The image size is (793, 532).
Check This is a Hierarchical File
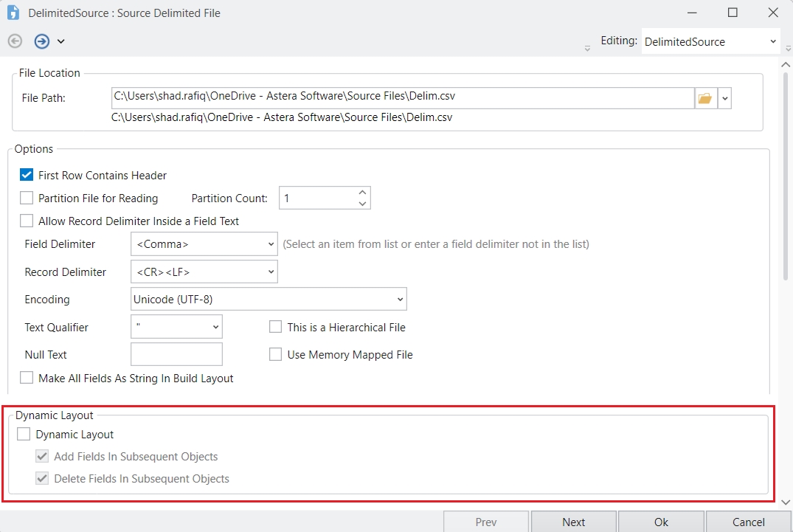click(x=276, y=327)
